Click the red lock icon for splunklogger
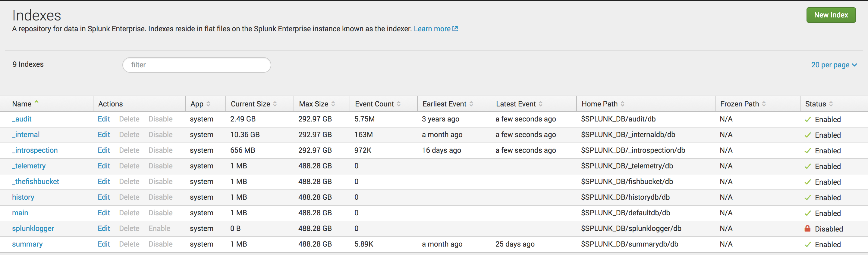This screenshot has height=255, width=868. coord(807,229)
